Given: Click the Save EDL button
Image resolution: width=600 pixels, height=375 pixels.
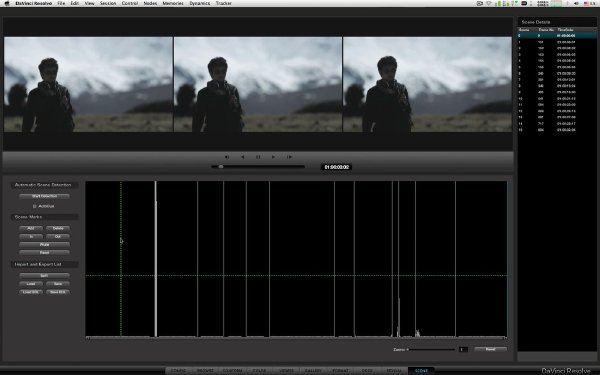Looking at the screenshot, I should pos(58,292).
